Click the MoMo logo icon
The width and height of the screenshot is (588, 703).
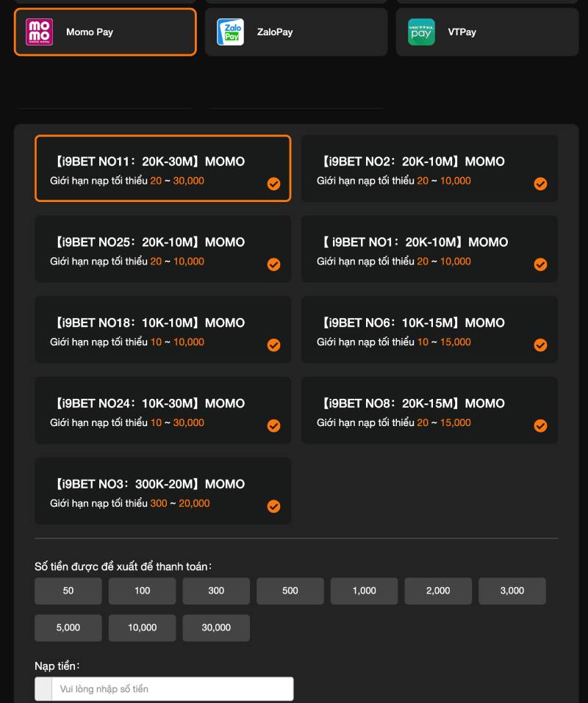click(x=39, y=32)
